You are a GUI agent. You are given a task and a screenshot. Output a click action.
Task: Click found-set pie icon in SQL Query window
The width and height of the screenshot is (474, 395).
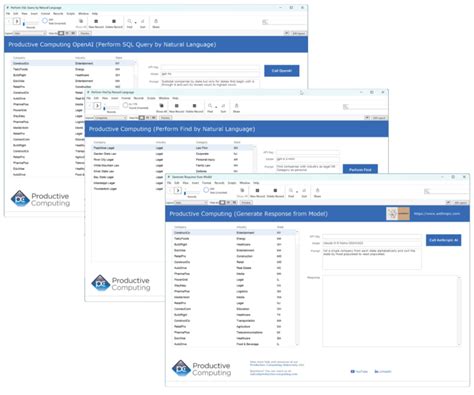[45, 21]
